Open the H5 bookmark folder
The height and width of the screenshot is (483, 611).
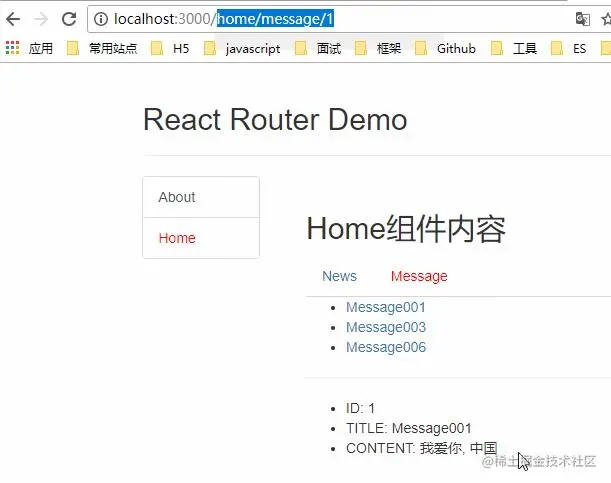(170, 48)
